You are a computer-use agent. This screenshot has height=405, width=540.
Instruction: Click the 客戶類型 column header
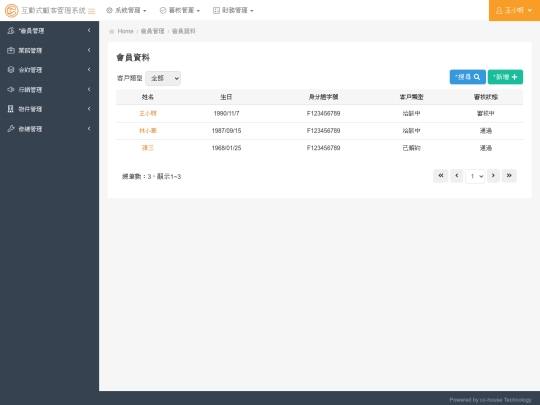[x=412, y=97]
